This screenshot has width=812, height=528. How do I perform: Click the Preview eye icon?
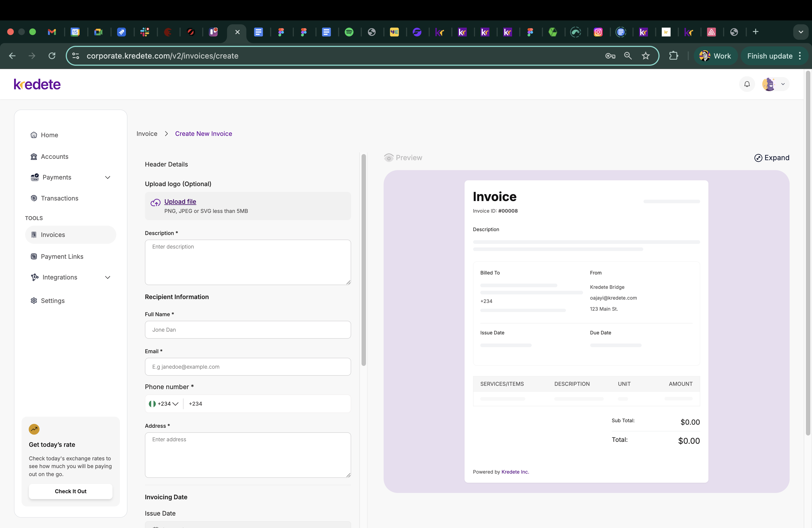(x=388, y=158)
